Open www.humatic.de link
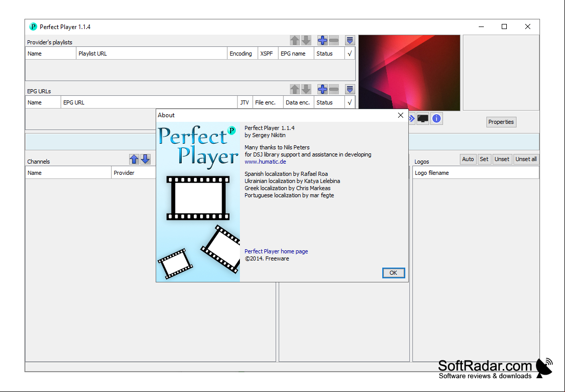565x392 pixels. point(265,162)
